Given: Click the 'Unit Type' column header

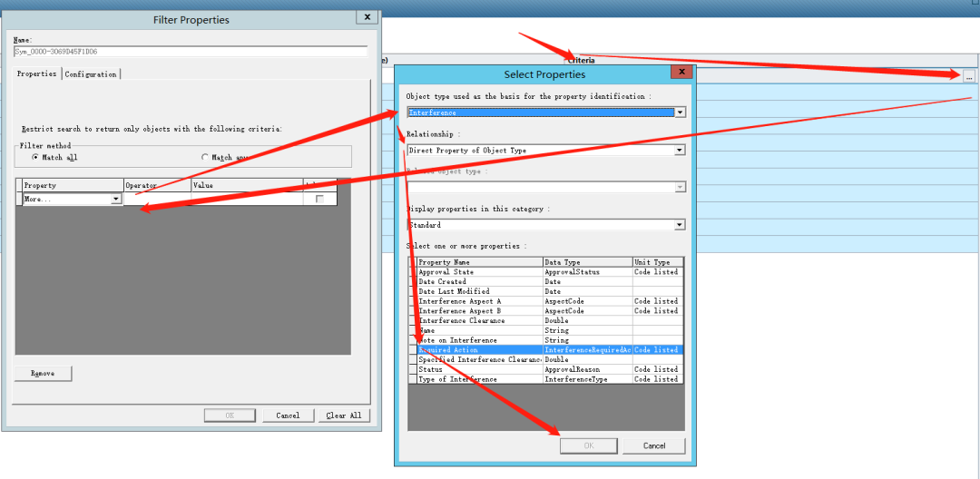Looking at the screenshot, I should click(x=658, y=262).
